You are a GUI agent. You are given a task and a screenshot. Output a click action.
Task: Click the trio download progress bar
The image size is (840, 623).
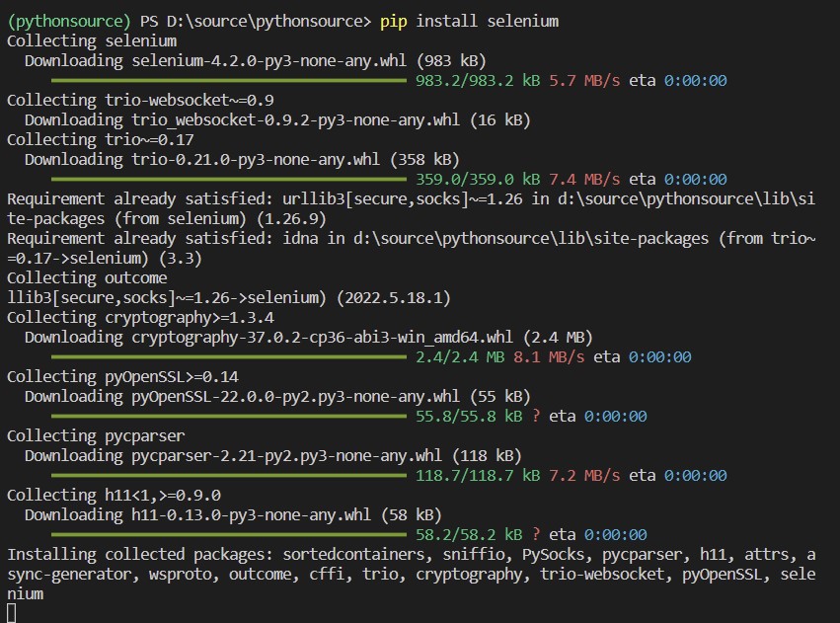pos(229,180)
